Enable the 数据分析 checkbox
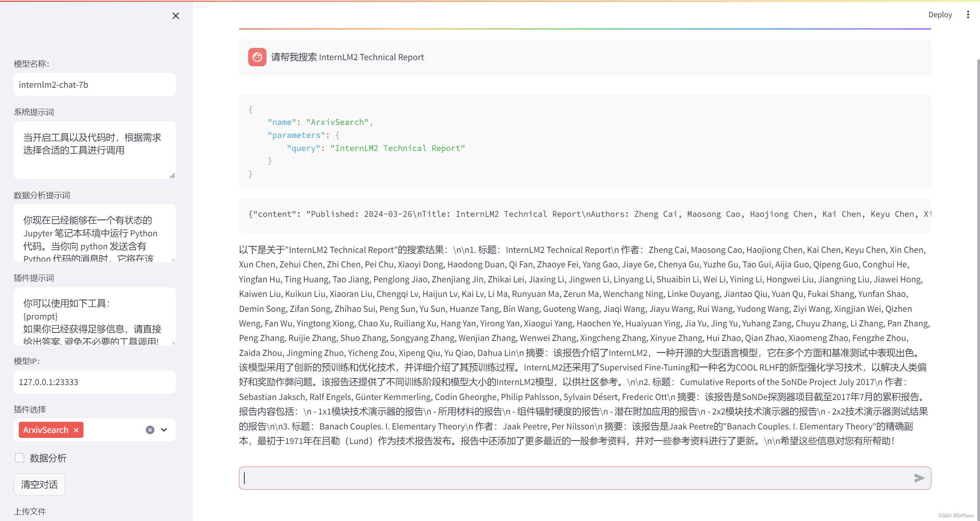980x521 pixels. [x=20, y=458]
